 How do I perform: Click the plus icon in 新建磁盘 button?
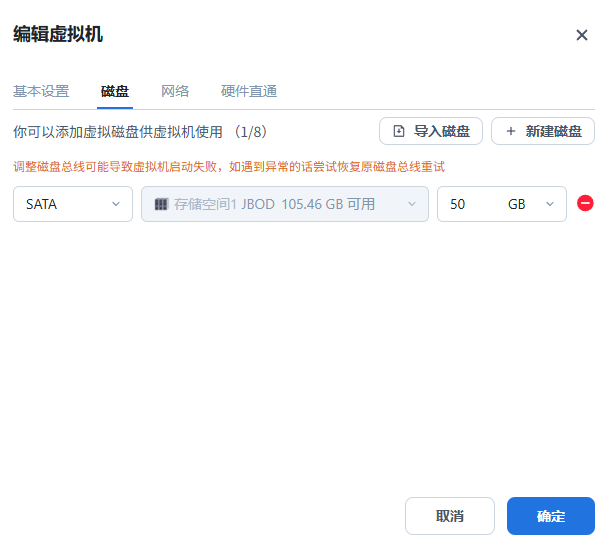[x=511, y=131]
